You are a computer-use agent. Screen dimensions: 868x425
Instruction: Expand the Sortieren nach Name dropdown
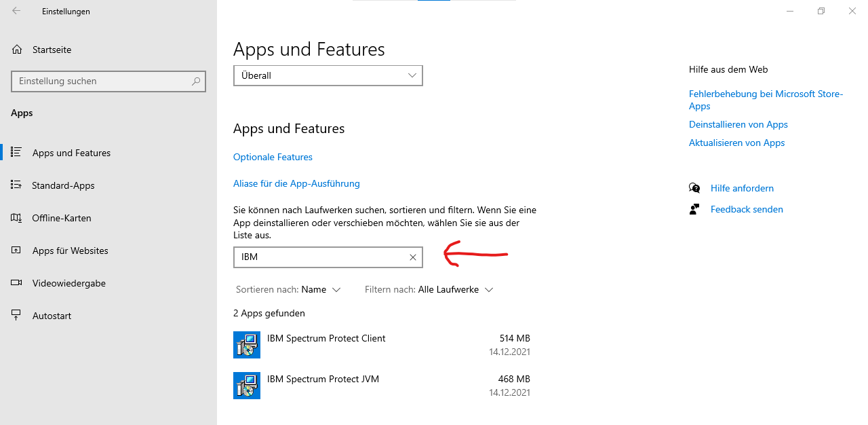(x=321, y=289)
